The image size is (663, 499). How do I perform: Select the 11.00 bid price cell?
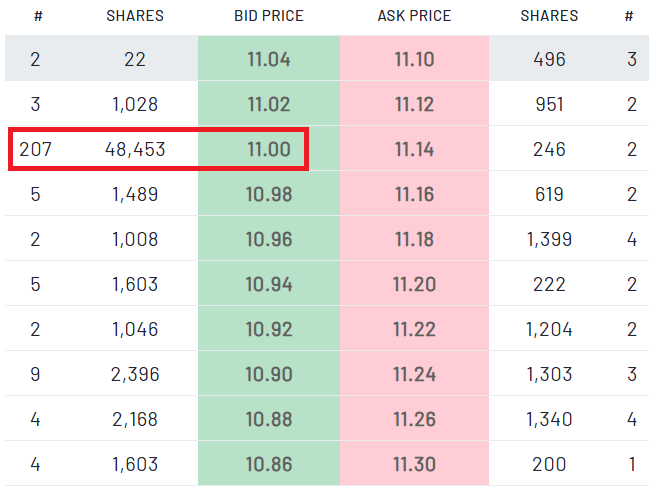pos(268,149)
